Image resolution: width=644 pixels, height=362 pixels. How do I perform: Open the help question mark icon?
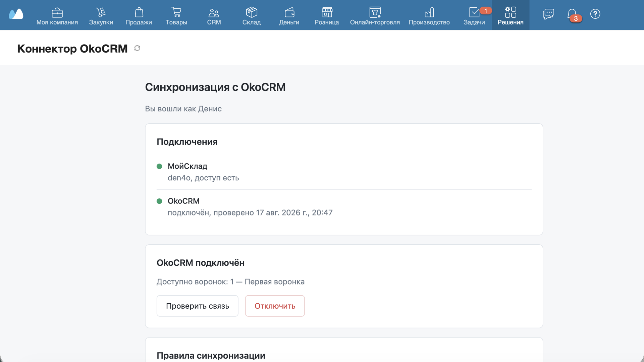tap(595, 14)
